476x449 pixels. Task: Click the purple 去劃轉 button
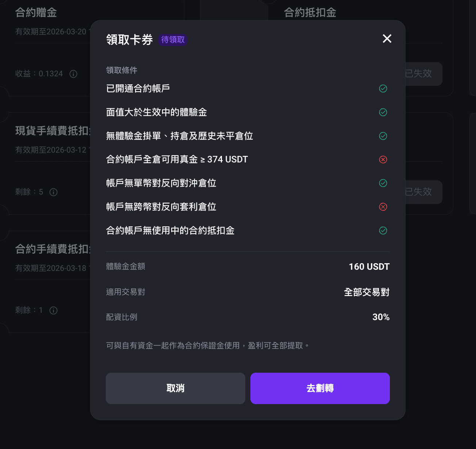320,388
